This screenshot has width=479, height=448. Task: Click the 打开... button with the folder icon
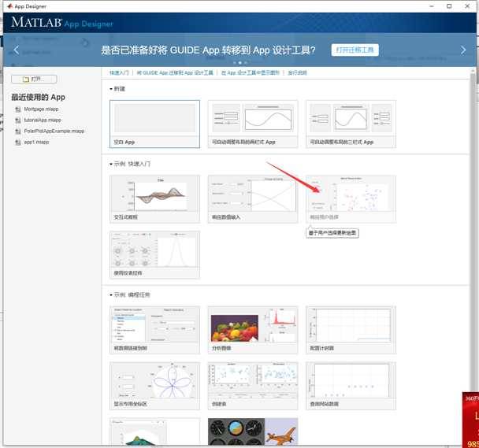[x=34, y=79]
